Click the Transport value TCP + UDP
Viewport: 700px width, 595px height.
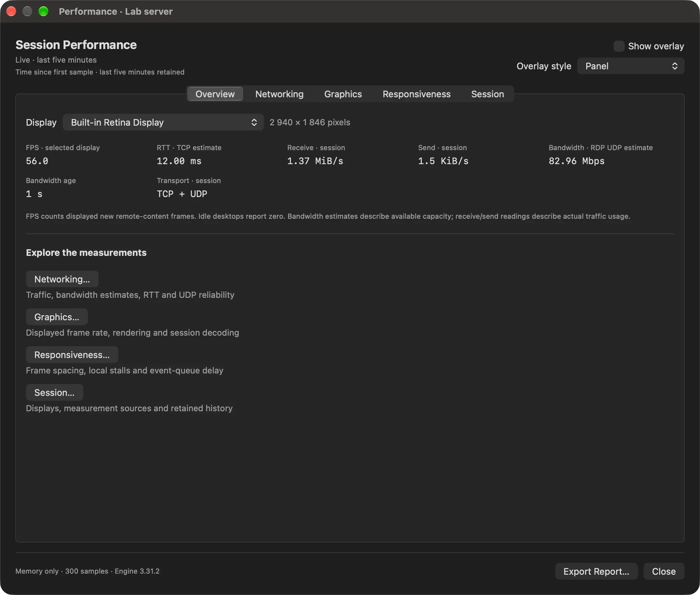coord(182,194)
